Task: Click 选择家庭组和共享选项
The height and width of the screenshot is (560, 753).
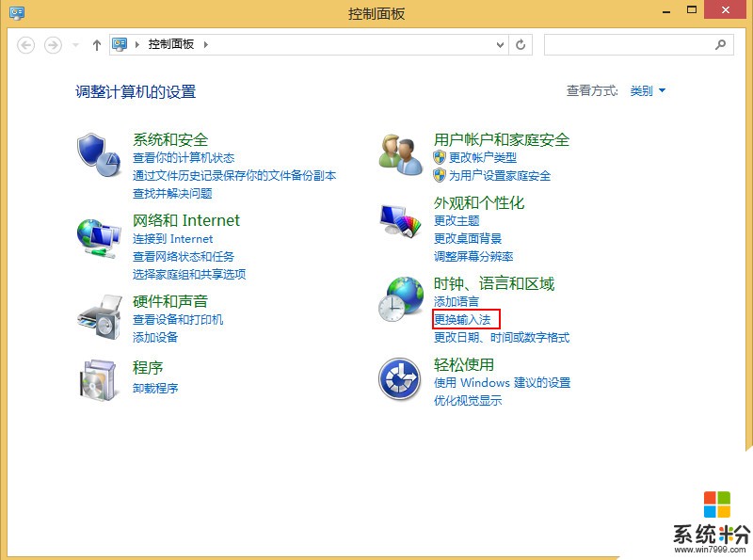Action: tap(189, 274)
